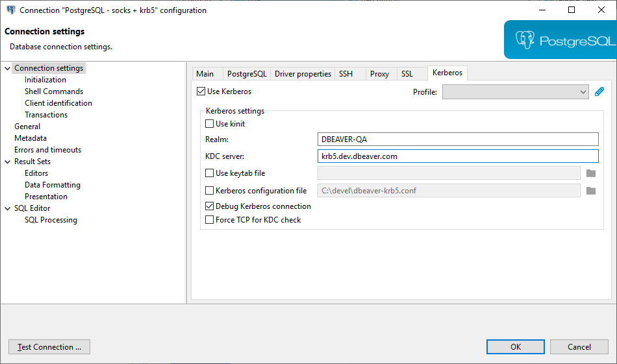This screenshot has height=364, width=617.
Task: Click the Realm input field
Action: pyautogui.click(x=458, y=139)
